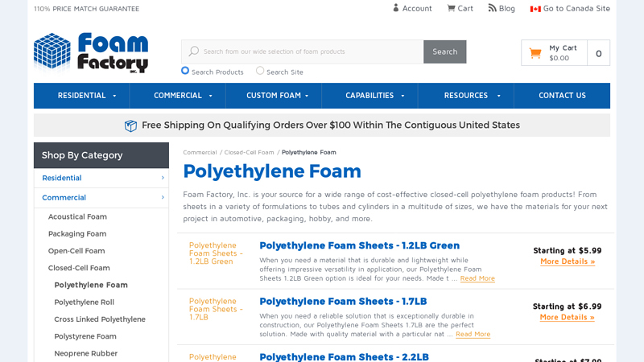Image resolution: width=644 pixels, height=362 pixels.
Task: Select the Search Products radio button
Action: (185, 71)
